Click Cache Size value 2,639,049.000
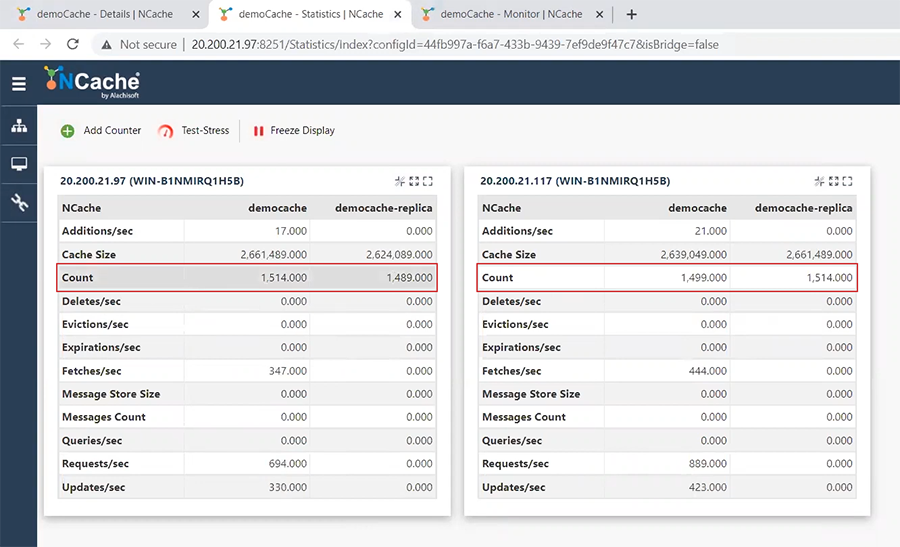This screenshot has height=547, width=900. 693,254
